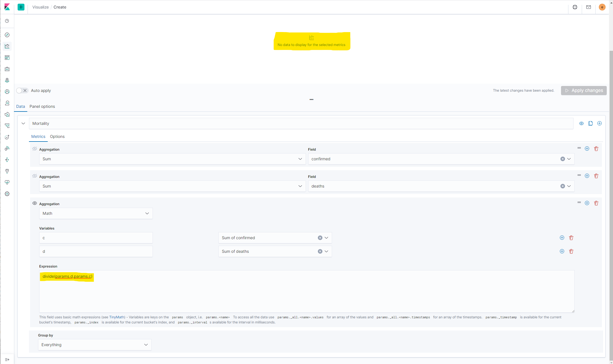Open the mail icon in the header
The image size is (613, 364).
tap(589, 7)
